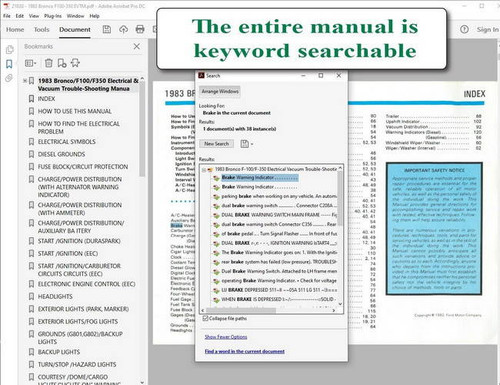Click the Save file icon
Viewport: 500px width, 385px height.
coord(107,29)
